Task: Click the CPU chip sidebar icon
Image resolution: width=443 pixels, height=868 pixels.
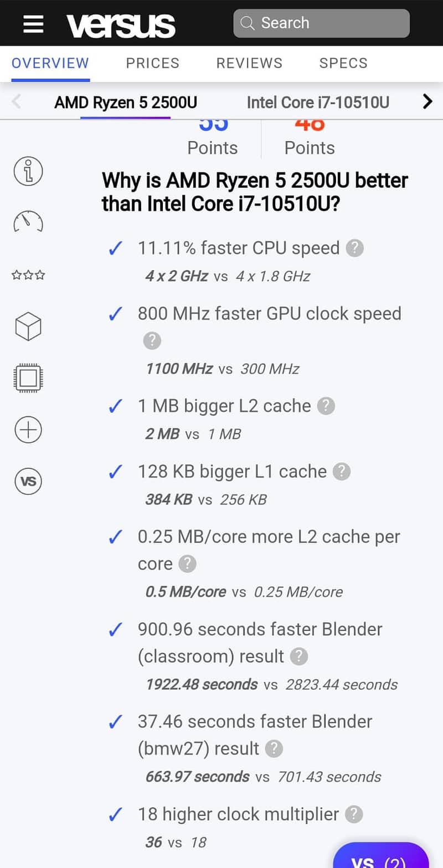Action: (28, 379)
